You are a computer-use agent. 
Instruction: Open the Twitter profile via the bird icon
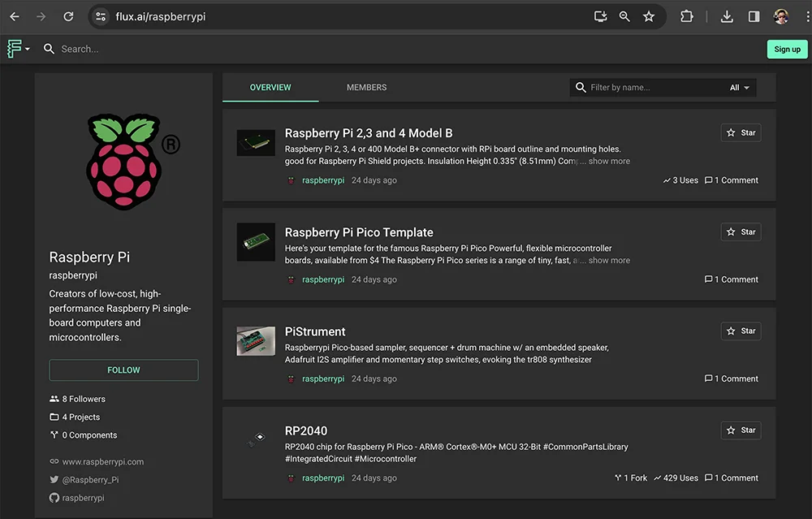[x=54, y=479]
